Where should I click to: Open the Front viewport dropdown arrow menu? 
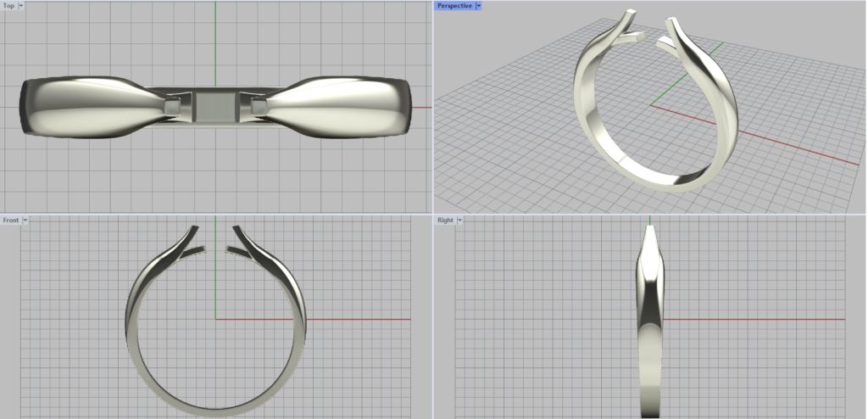point(25,220)
